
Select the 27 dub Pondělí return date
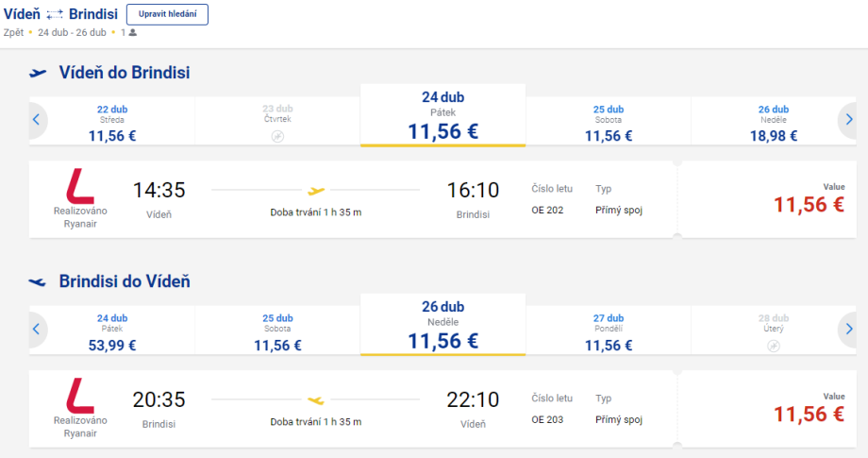pos(609,332)
